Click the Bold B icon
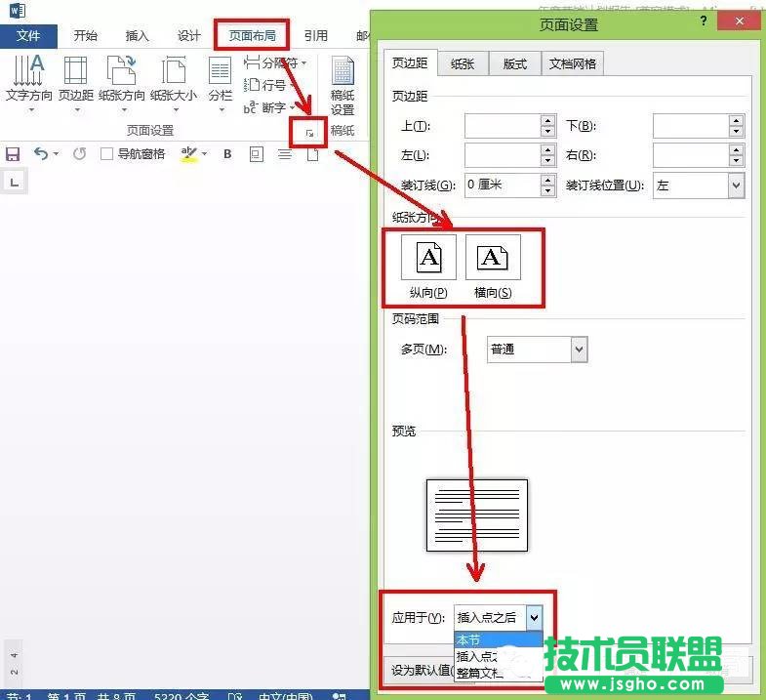 (x=227, y=154)
